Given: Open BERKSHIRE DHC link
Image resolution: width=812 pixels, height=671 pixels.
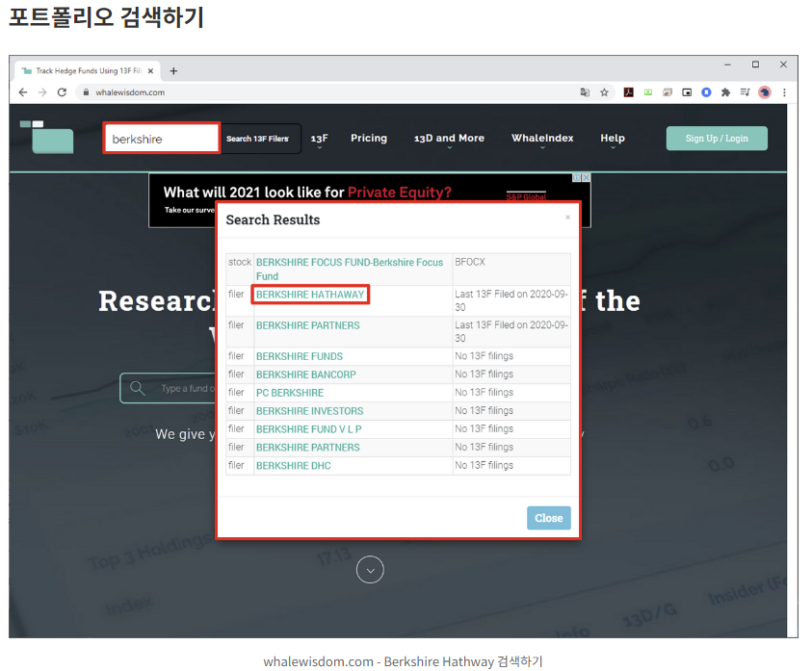Looking at the screenshot, I should click(x=293, y=466).
